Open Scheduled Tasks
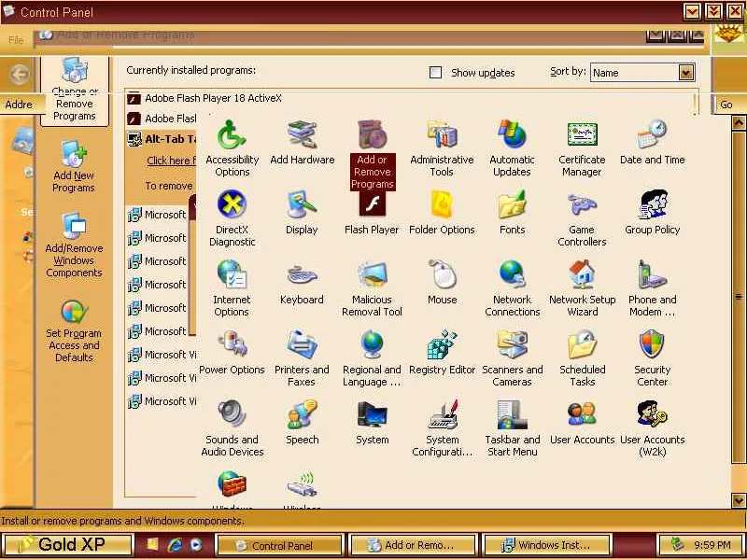Screen dimensions: 747x560 coord(582,357)
